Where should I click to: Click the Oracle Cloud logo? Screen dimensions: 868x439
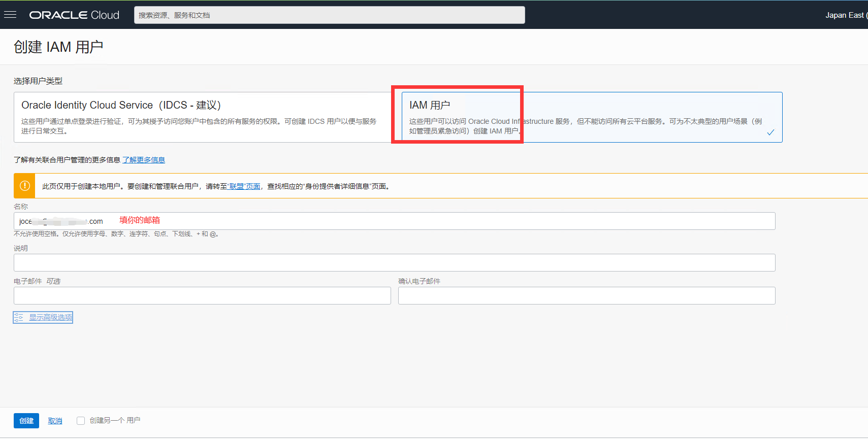pos(74,15)
